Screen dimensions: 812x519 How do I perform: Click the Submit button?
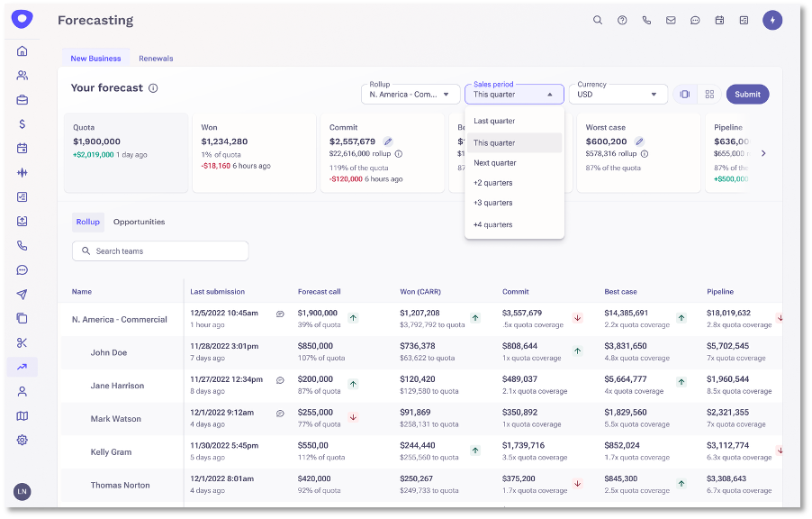(x=747, y=95)
